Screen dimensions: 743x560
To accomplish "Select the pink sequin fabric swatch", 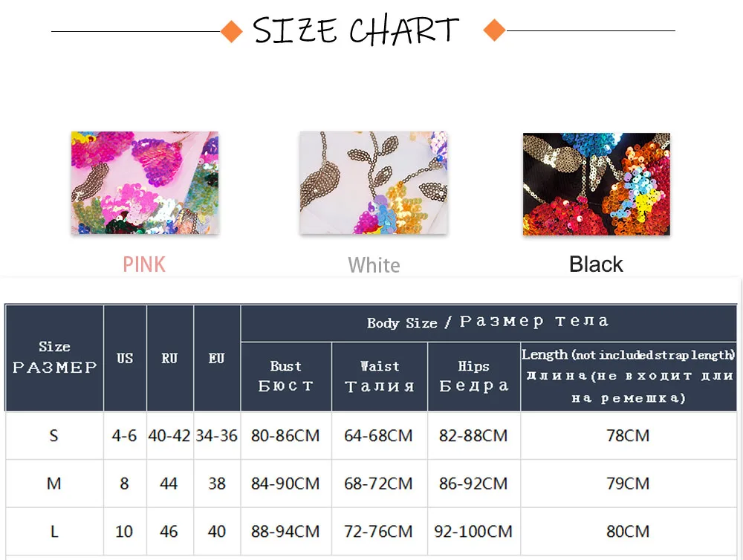I will tap(145, 183).
